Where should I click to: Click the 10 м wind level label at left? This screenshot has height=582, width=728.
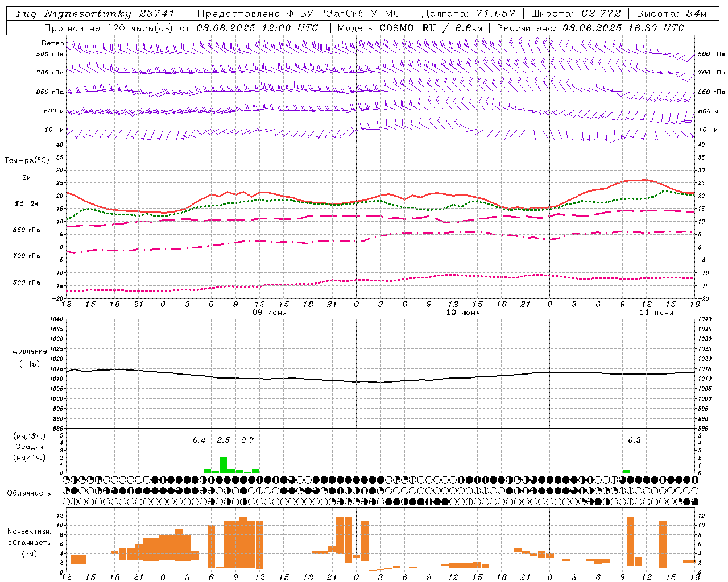tap(55, 130)
